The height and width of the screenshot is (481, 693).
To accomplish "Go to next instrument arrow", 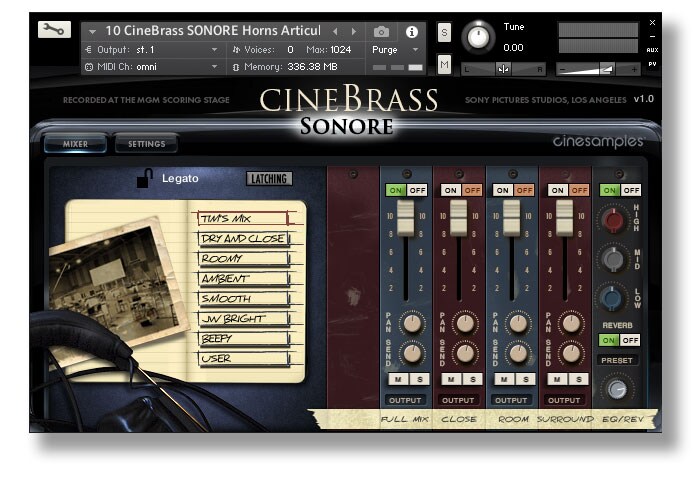I will (x=354, y=31).
